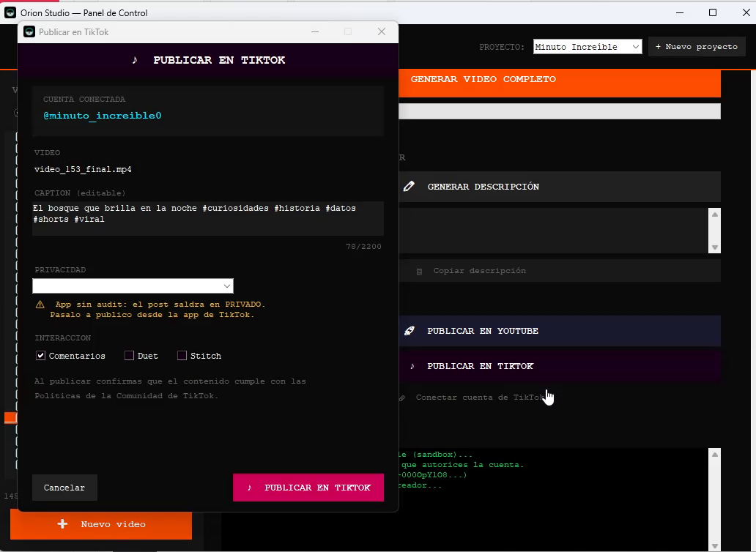Click the 78/2200 character counter
This screenshot has width=756, height=552.
pos(363,246)
